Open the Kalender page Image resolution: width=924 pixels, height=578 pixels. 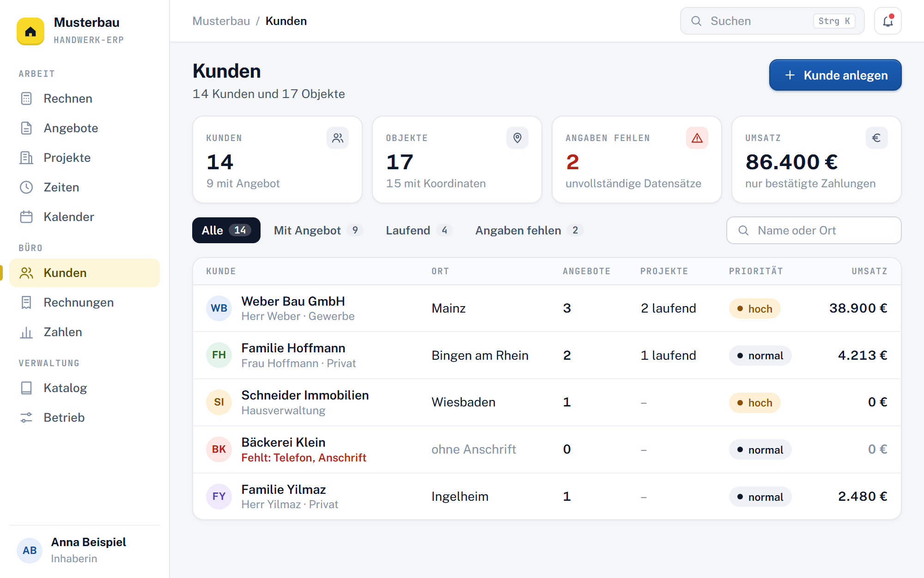pyautogui.click(x=85, y=217)
